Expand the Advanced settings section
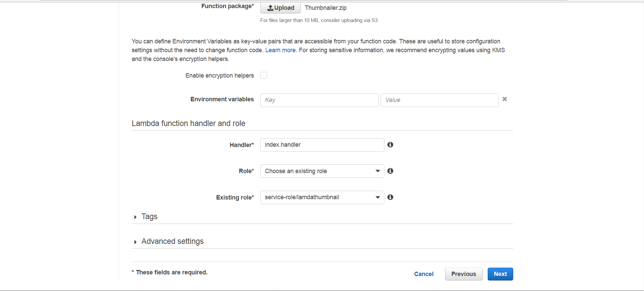The image size is (644, 291). 169,241
